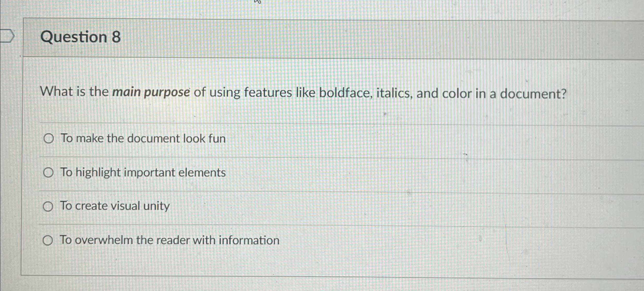644x291 pixels.
Task: Select the answer 'To make the document look fun'
Action: coord(143,138)
